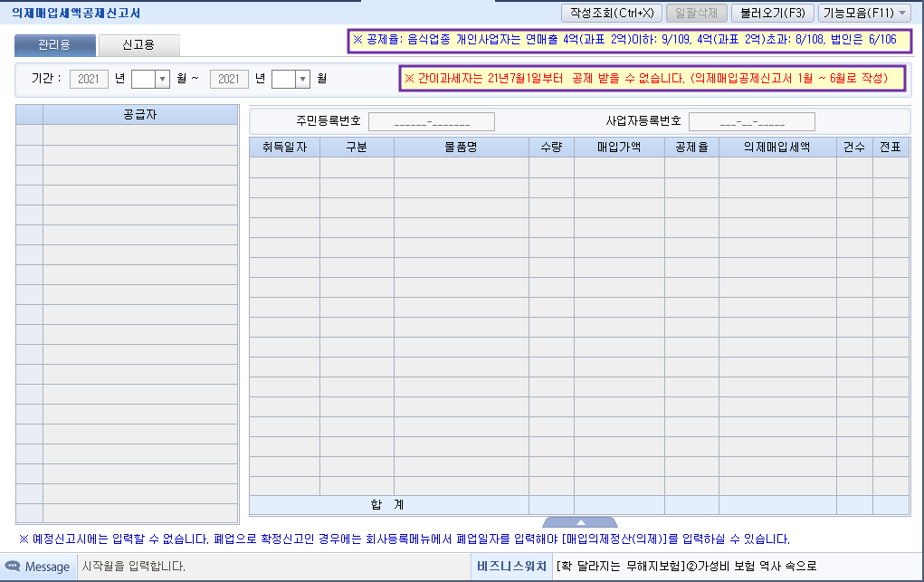Viewport: 924px width, 582px height.
Task: Click the 의제매입세액공제신고서 window title
Action: [76, 13]
